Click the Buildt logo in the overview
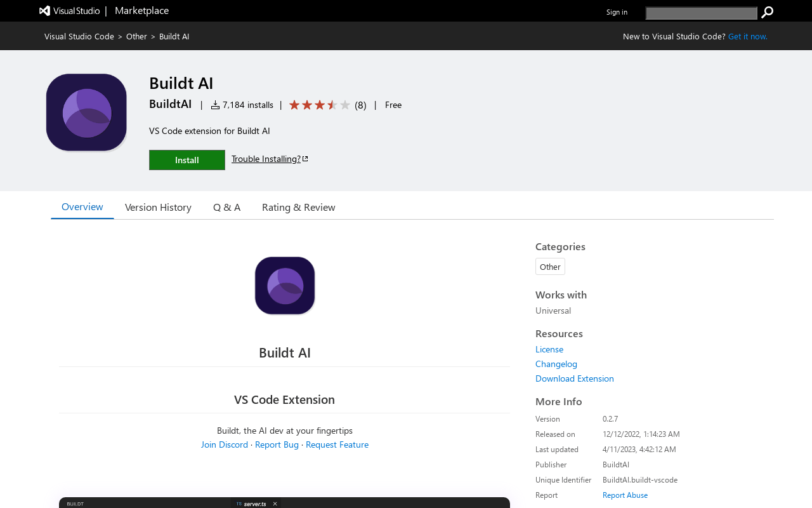The height and width of the screenshot is (508, 812). 285,286
